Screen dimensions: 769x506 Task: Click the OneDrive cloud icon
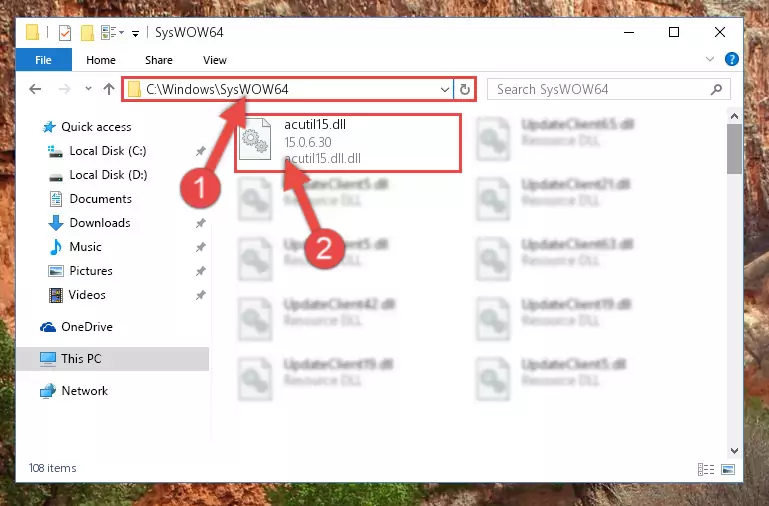point(48,327)
